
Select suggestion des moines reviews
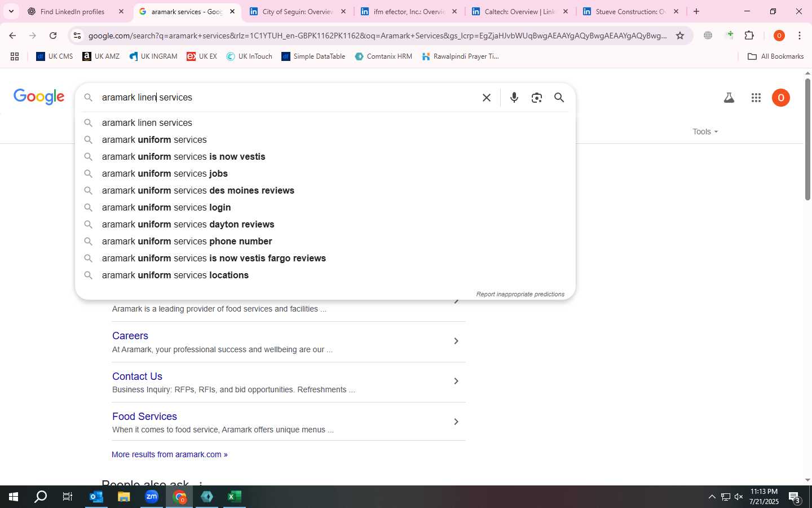pyautogui.click(x=325, y=191)
